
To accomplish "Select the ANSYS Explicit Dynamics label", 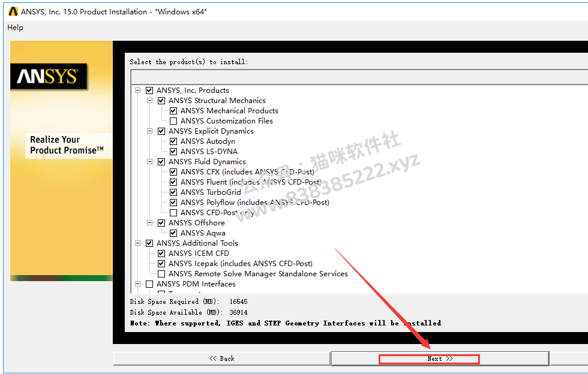I will (211, 131).
